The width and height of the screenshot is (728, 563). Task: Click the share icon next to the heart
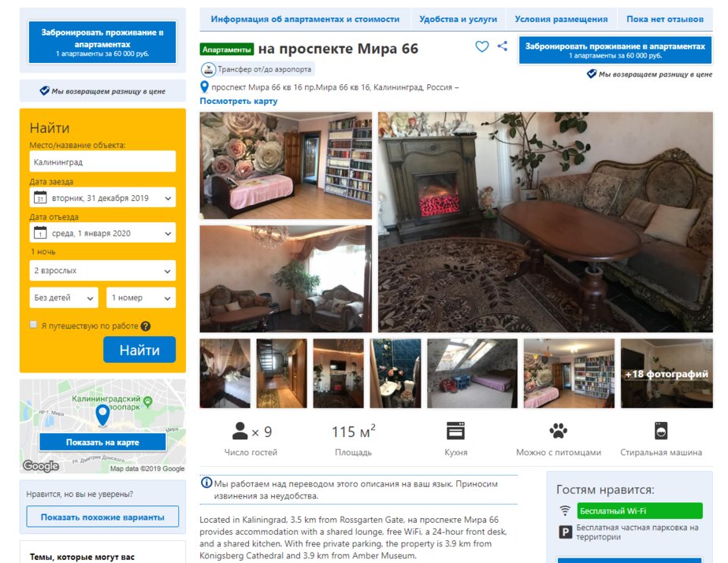[x=503, y=46]
